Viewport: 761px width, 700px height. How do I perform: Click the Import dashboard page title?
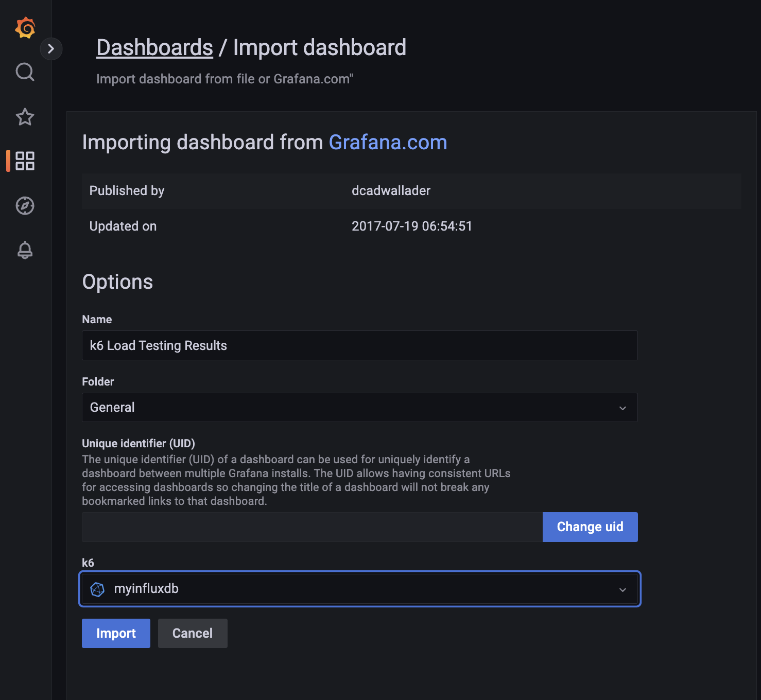(x=320, y=48)
